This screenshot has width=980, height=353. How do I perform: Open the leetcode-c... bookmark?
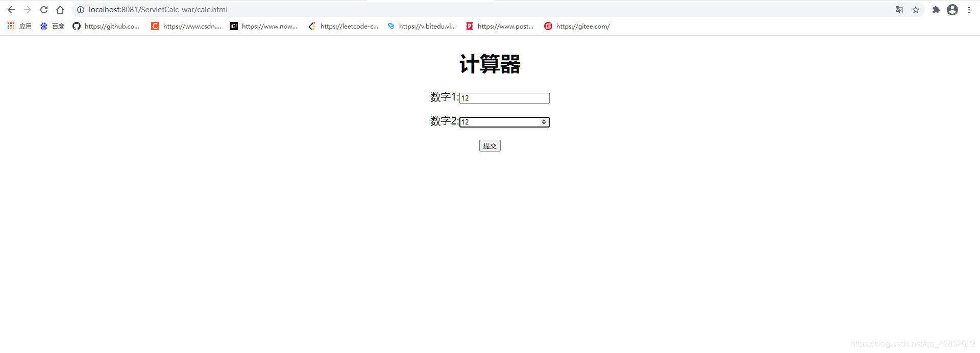click(344, 26)
